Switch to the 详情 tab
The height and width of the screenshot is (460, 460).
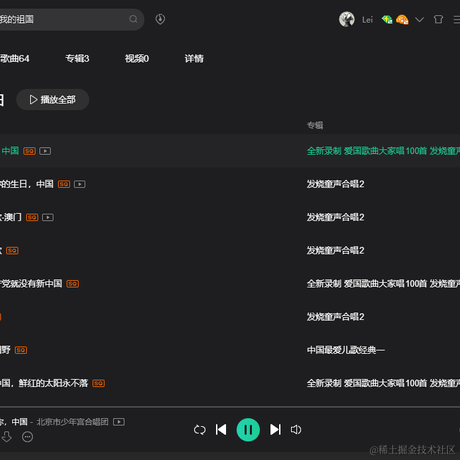(x=194, y=59)
